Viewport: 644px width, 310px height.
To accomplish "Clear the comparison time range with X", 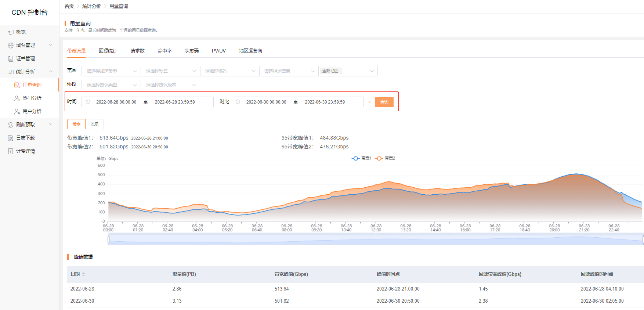I will click(x=369, y=102).
